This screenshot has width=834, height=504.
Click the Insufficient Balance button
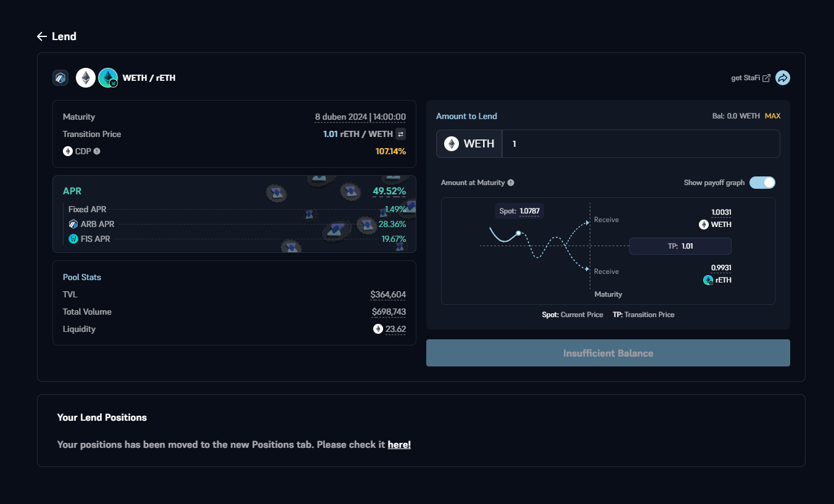608,353
